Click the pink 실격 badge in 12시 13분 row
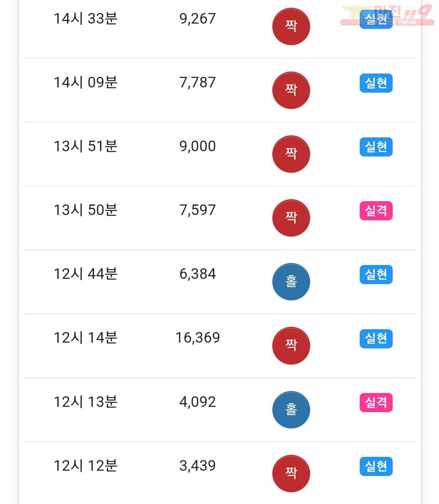The height and width of the screenshot is (504, 439). click(x=376, y=402)
